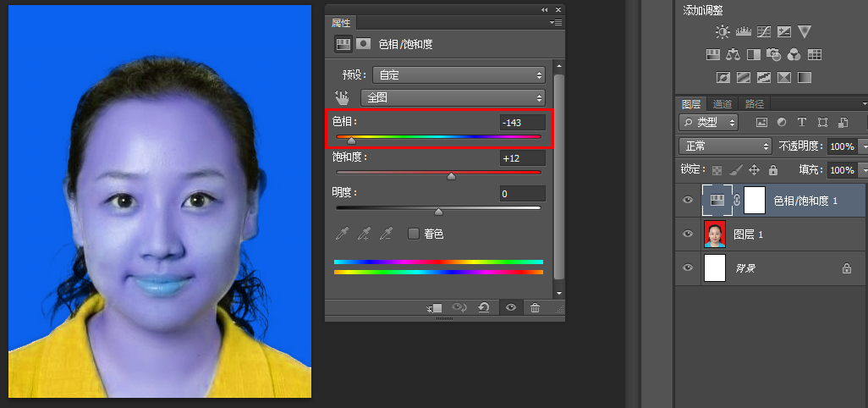Enable the 着色 (Colorize) checkbox
868x408 pixels.
pos(414,234)
